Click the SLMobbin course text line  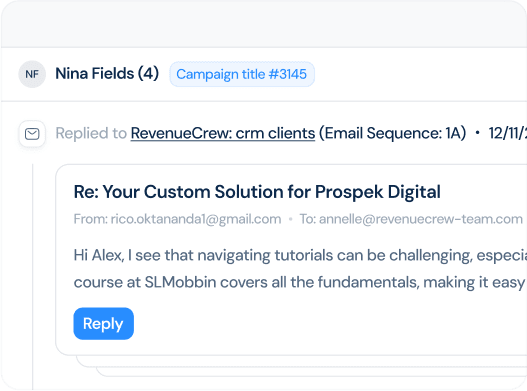click(300, 282)
